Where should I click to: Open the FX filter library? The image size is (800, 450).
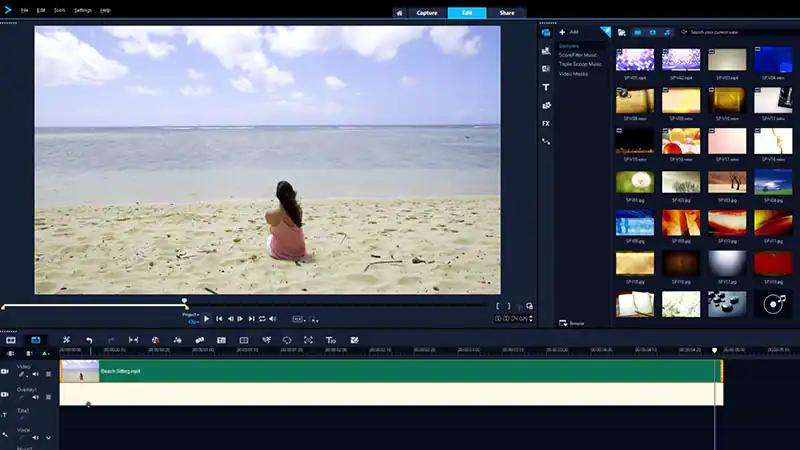point(546,123)
